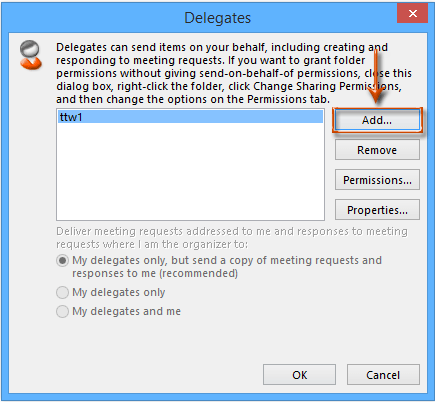The height and width of the screenshot is (402, 435).
Task: Click the 'Deliver meeting requests addressed to me' label
Action: click(232, 238)
